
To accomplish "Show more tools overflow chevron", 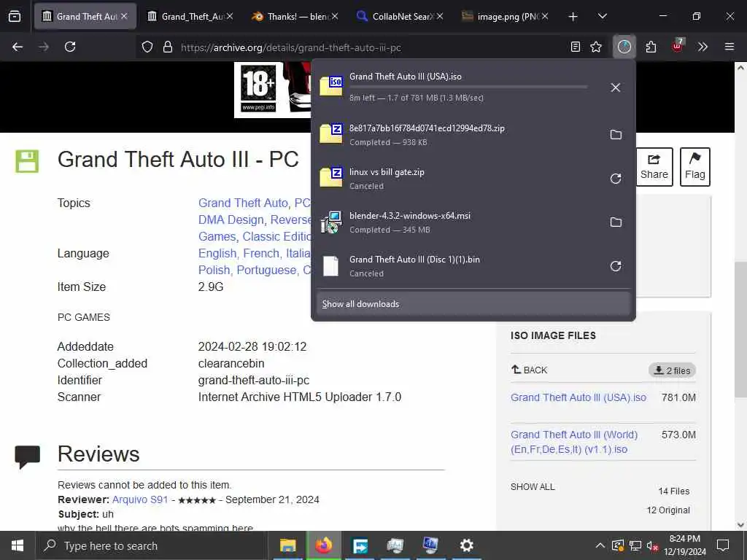I will (x=703, y=47).
